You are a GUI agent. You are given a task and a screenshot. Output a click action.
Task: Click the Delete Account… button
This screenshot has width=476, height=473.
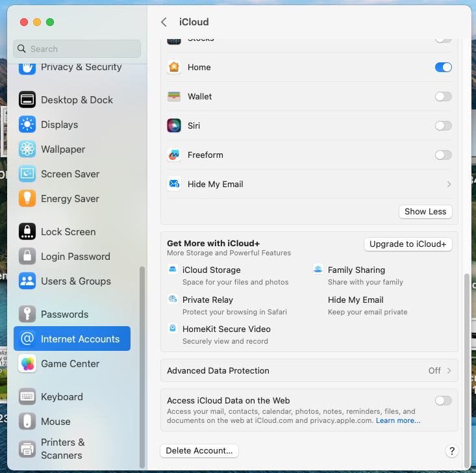tap(199, 450)
